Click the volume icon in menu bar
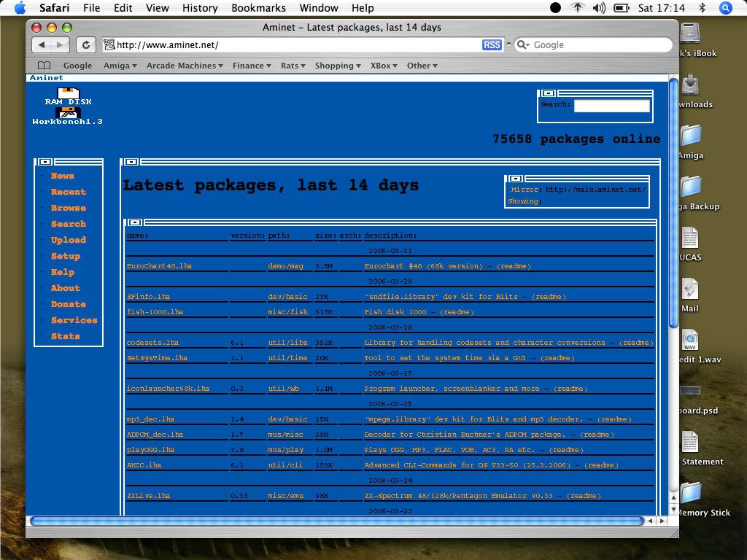This screenshot has height=560, width=747. point(599,8)
